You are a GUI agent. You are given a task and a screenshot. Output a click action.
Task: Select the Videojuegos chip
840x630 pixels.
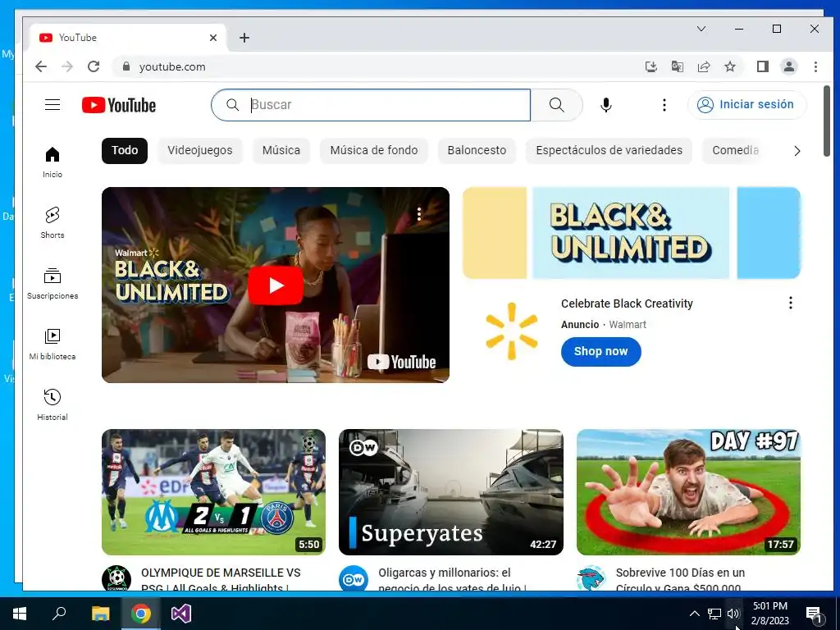200,151
